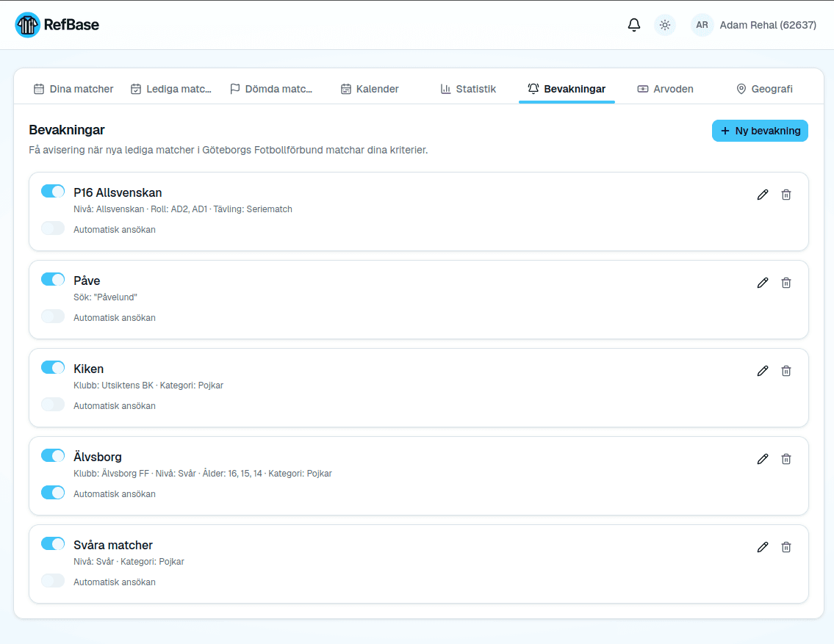Image resolution: width=834 pixels, height=644 pixels.
Task: Switch to the Statistik tab
Action: point(468,89)
